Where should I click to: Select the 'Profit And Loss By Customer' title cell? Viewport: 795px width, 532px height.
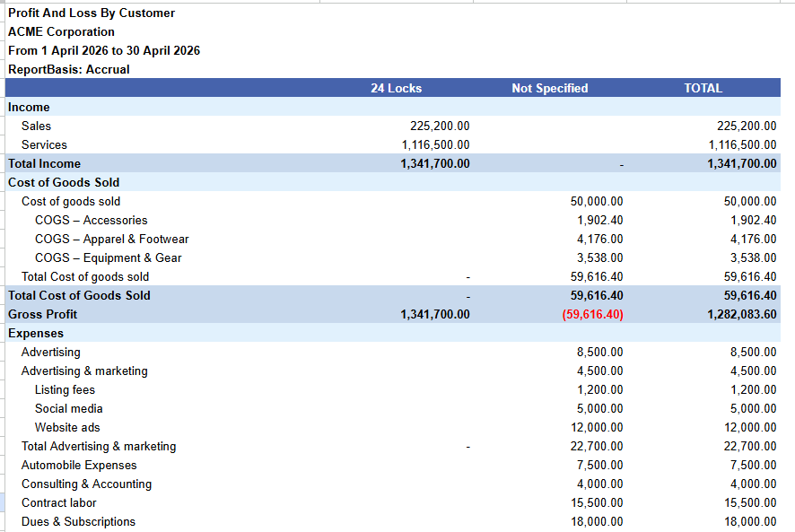pyautogui.click(x=92, y=13)
